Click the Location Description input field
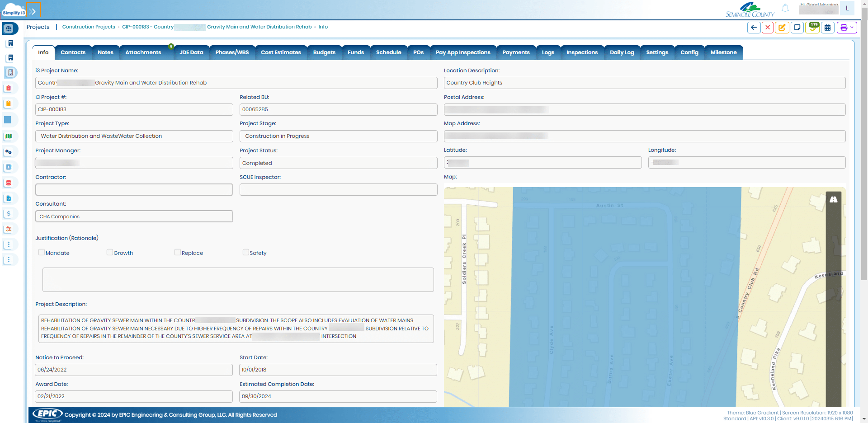Image resolution: width=868 pixels, height=423 pixels. (x=644, y=83)
